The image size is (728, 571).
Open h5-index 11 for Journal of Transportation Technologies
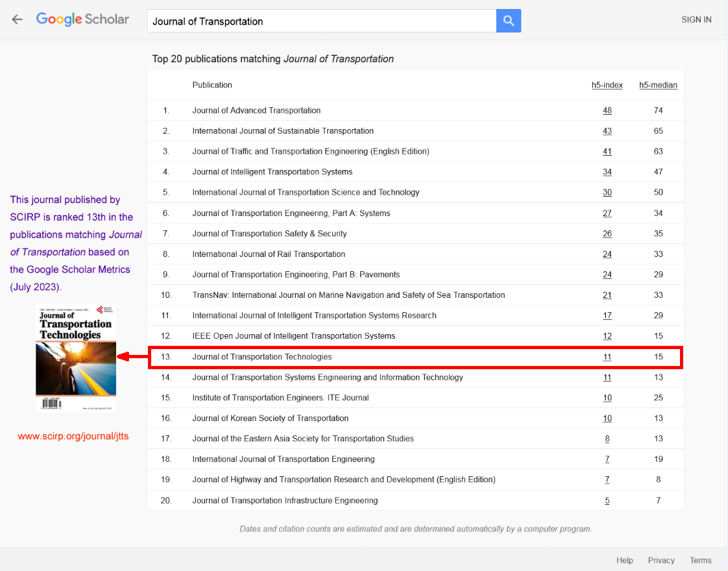[607, 357]
